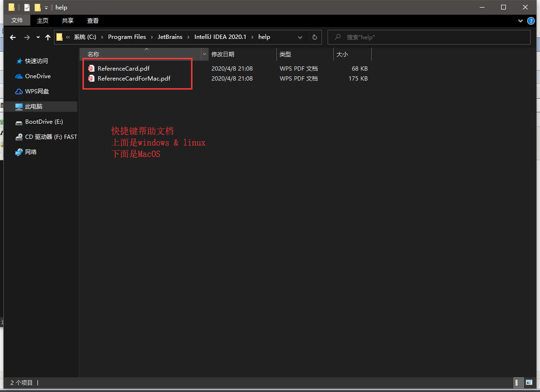Viewport: 540px width, 392px height.
Task: Click the 2 个项目 status text
Action: pyautogui.click(x=21, y=383)
